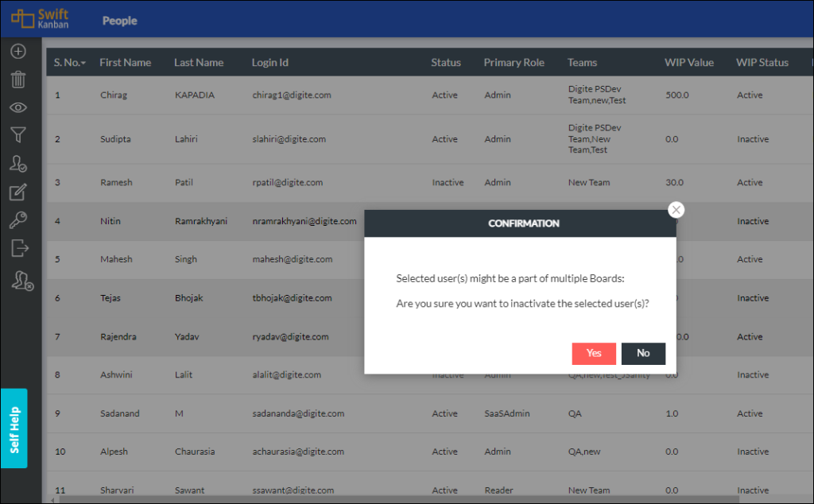Click the Edit pencil icon
The width and height of the screenshot is (814, 504).
point(18,192)
